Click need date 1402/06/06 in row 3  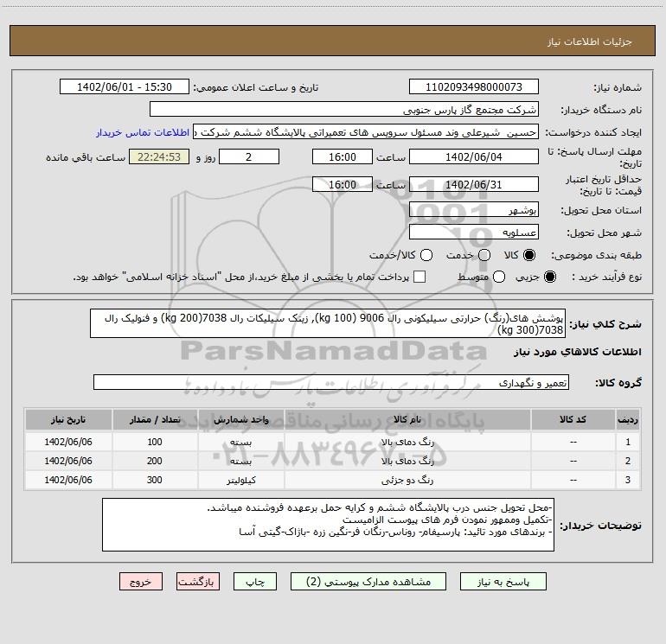pyautogui.click(x=68, y=480)
